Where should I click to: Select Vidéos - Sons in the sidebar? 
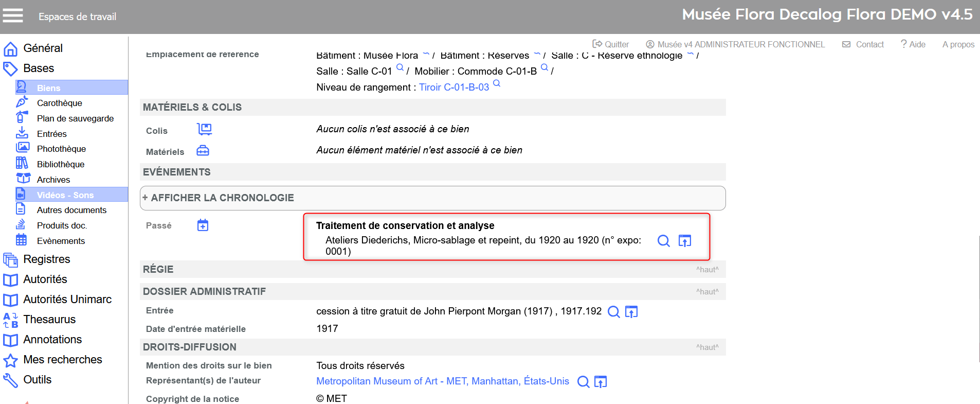[65, 195]
